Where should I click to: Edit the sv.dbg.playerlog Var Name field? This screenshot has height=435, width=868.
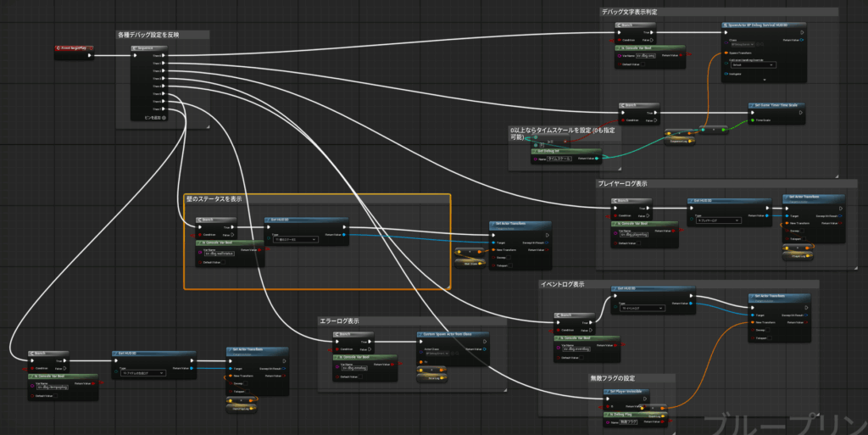(x=633, y=235)
